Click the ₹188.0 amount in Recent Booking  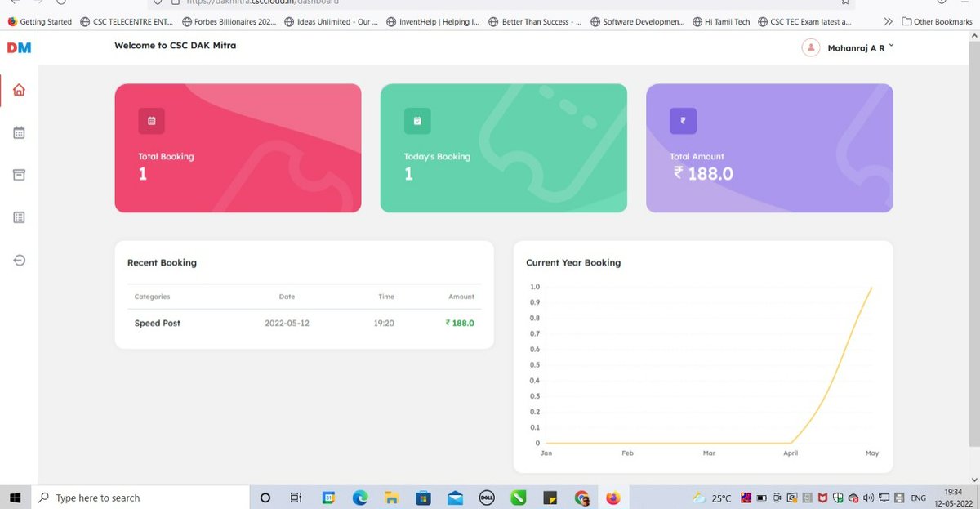(x=460, y=323)
